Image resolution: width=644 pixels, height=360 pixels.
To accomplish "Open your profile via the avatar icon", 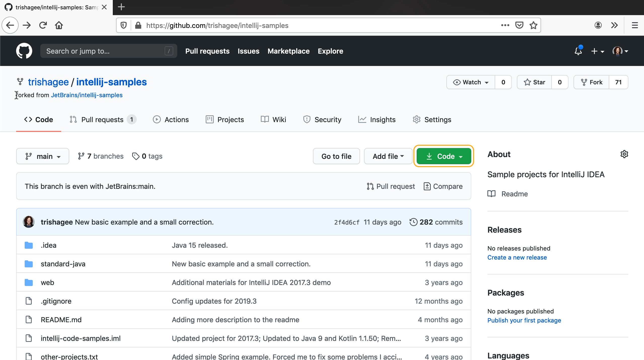I will pos(618,51).
